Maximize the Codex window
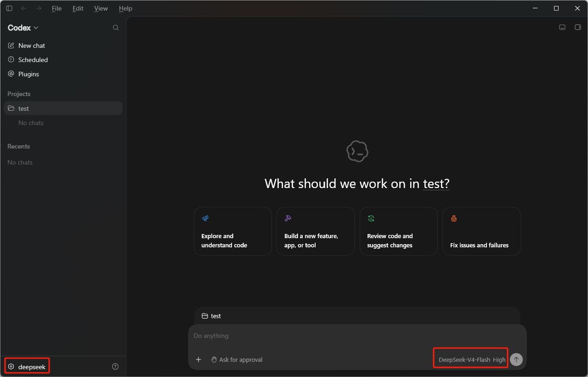Viewport: 588px width, 377px height. [556, 8]
